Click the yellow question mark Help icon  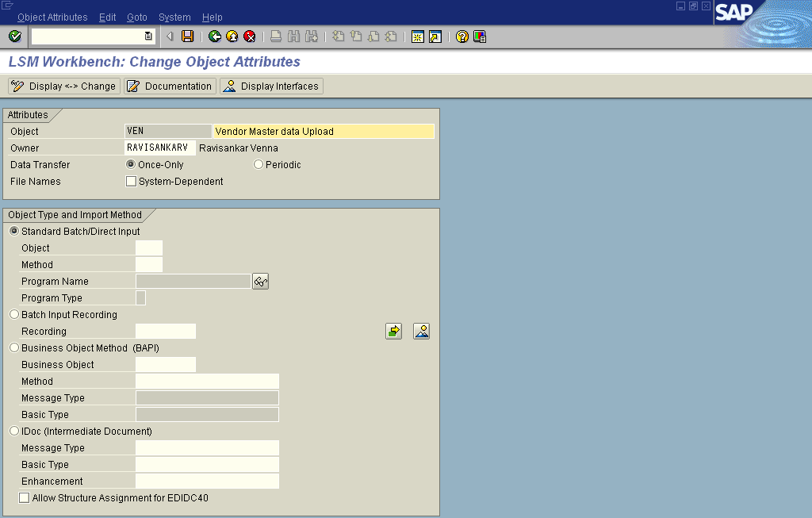coord(462,36)
